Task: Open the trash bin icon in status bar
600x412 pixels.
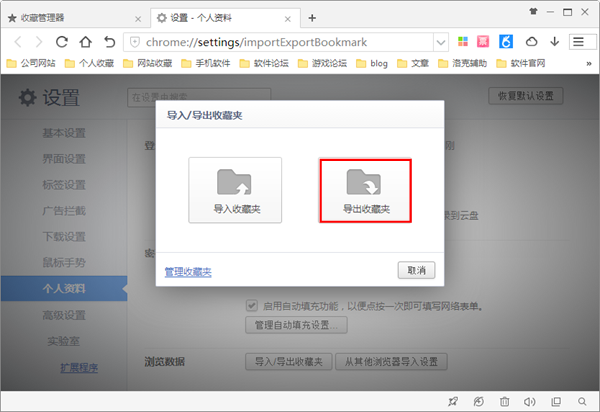Action: click(x=504, y=401)
